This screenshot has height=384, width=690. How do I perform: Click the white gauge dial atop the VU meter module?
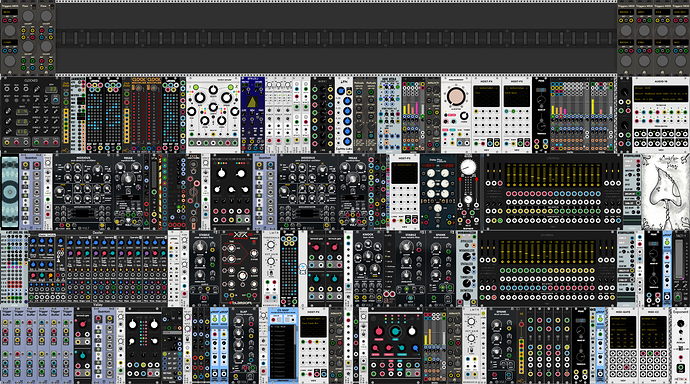468,167
